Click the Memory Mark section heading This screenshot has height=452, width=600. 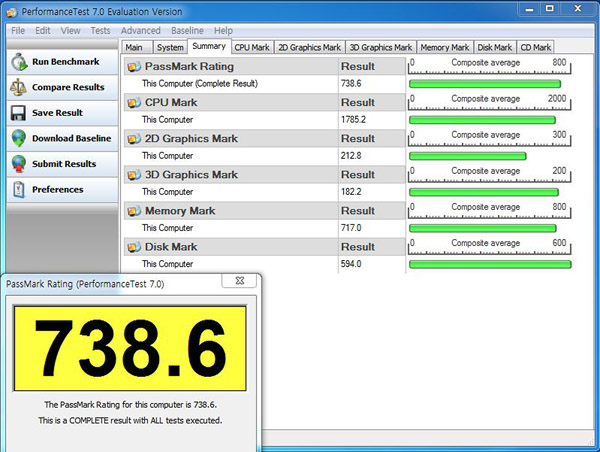click(180, 211)
